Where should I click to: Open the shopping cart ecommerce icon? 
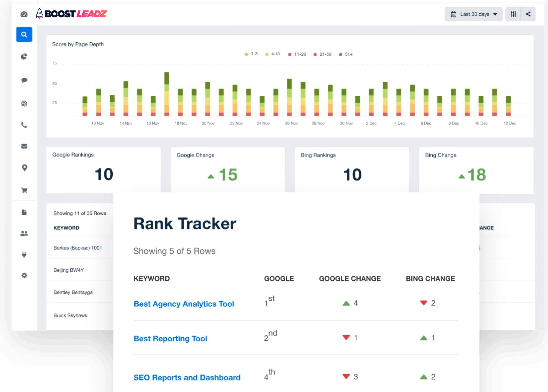point(24,190)
